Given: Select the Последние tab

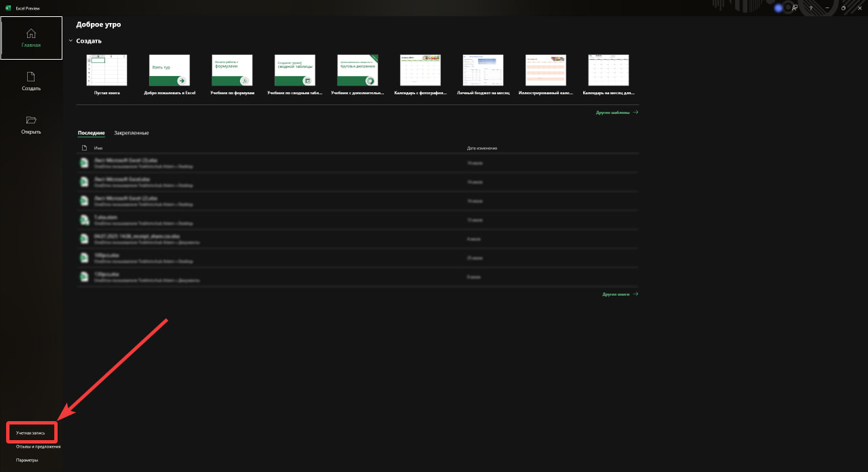Looking at the screenshot, I should click(x=91, y=133).
